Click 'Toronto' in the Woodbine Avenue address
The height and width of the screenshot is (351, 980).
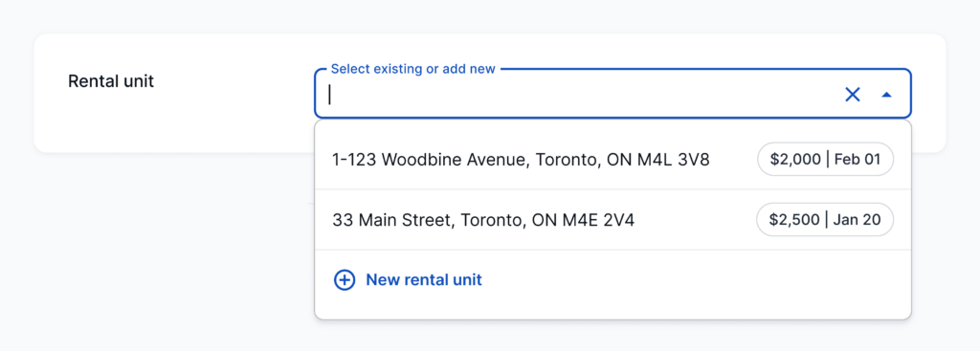coord(567,161)
